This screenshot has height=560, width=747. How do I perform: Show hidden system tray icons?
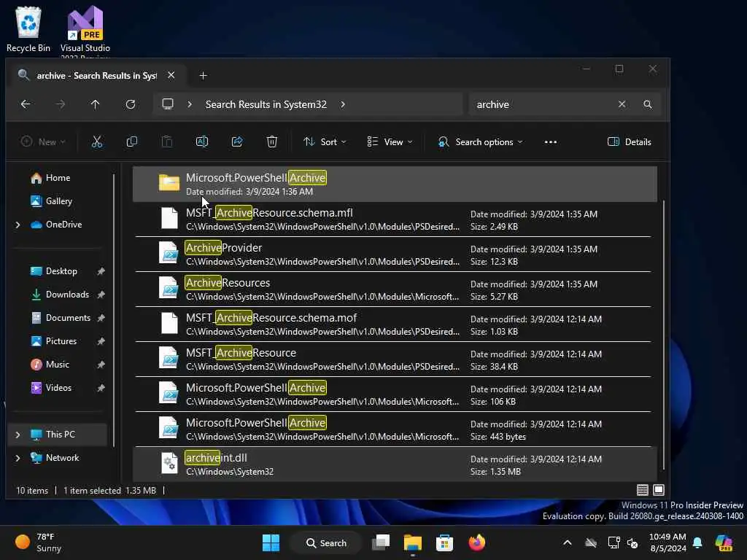[568, 542]
